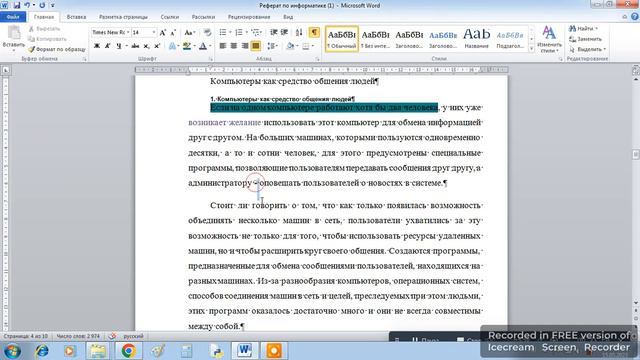Toggle underline (Ч) formatting

[118, 46]
